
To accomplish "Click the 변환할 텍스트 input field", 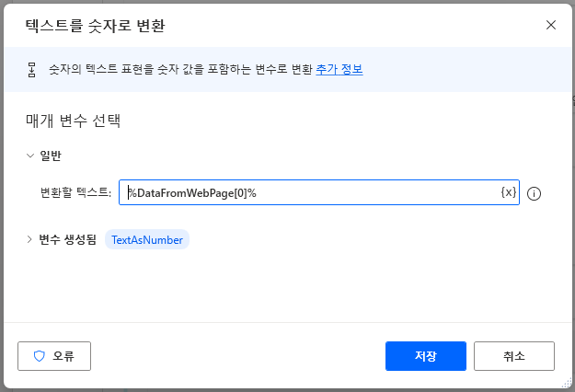I will point(319,192).
